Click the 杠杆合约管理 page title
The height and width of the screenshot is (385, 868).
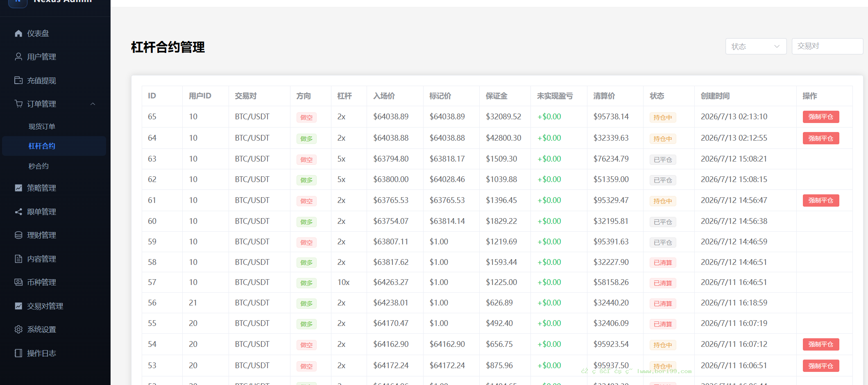168,47
